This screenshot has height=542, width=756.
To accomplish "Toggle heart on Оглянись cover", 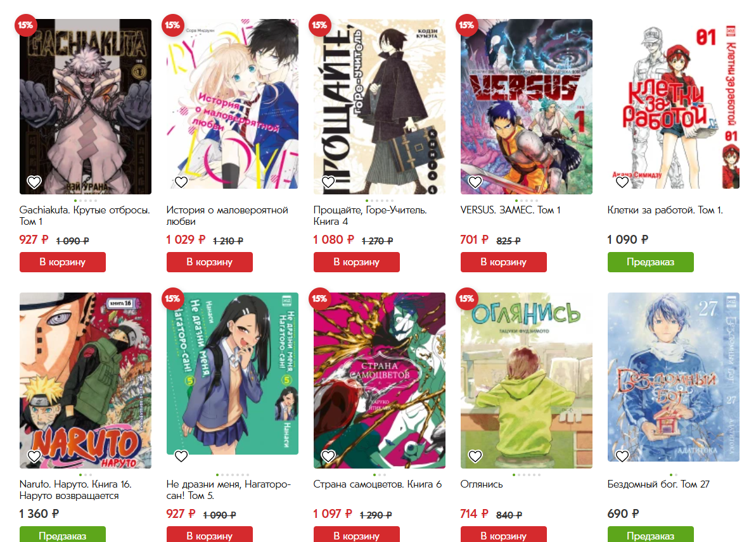I will coord(475,456).
